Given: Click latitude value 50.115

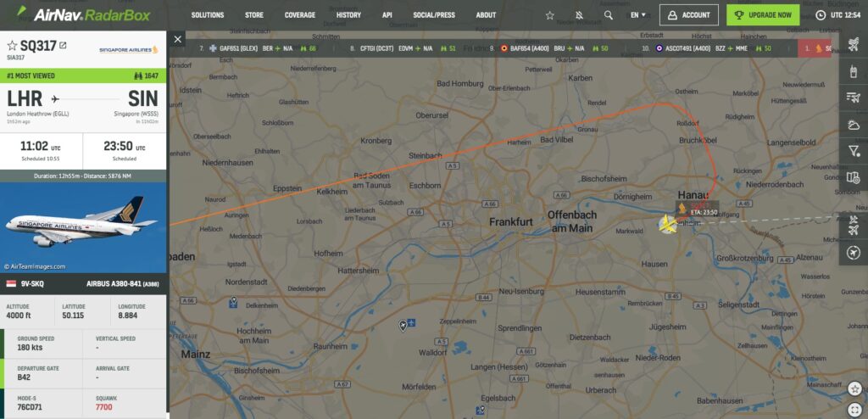Looking at the screenshot, I should (x=73, y=316).
